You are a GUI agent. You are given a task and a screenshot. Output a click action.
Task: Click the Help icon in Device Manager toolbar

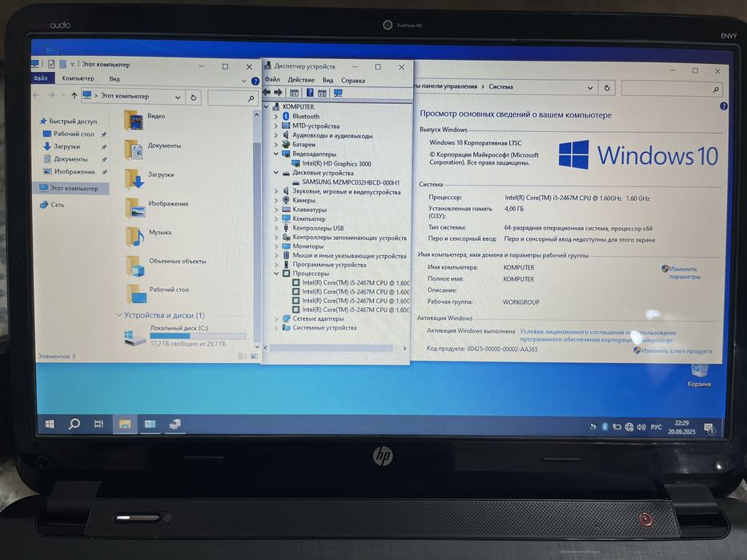[310, 93]
